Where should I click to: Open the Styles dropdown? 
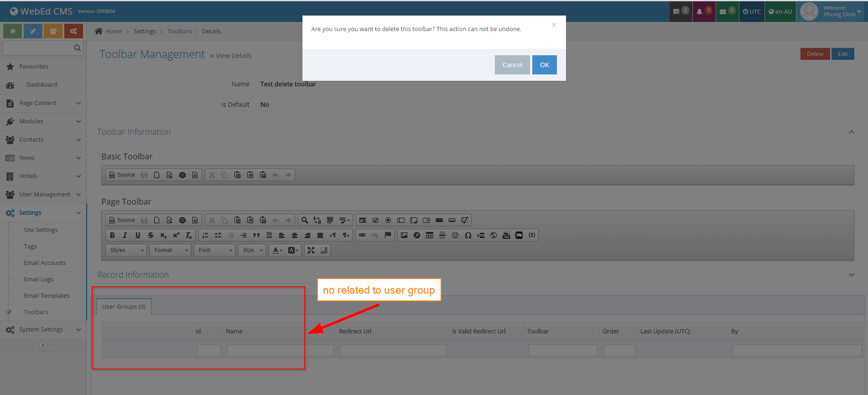pyautogui.click(x=126, y=250)
